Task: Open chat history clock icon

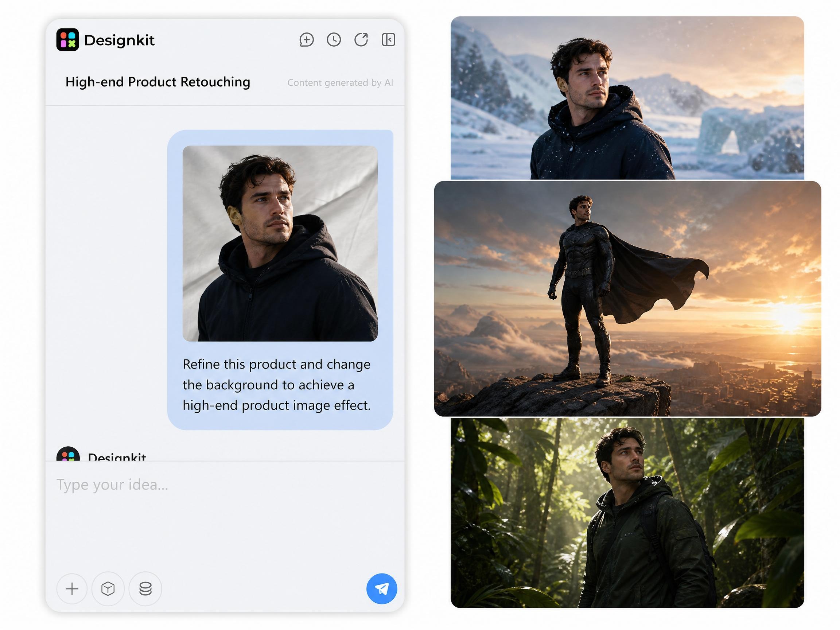Action: coord(334,39)
